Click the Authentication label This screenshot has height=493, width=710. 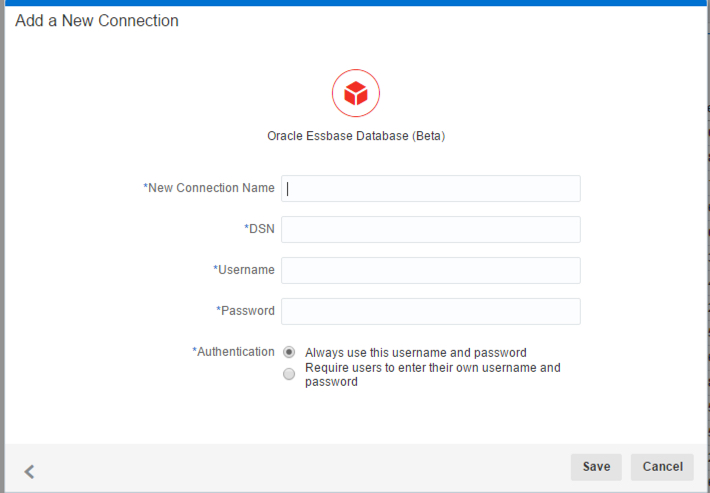[x=234, y=352]
